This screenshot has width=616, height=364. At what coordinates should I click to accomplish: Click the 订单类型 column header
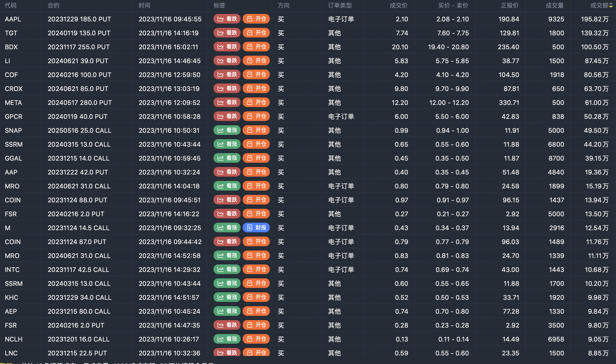(x=340, y=6)
